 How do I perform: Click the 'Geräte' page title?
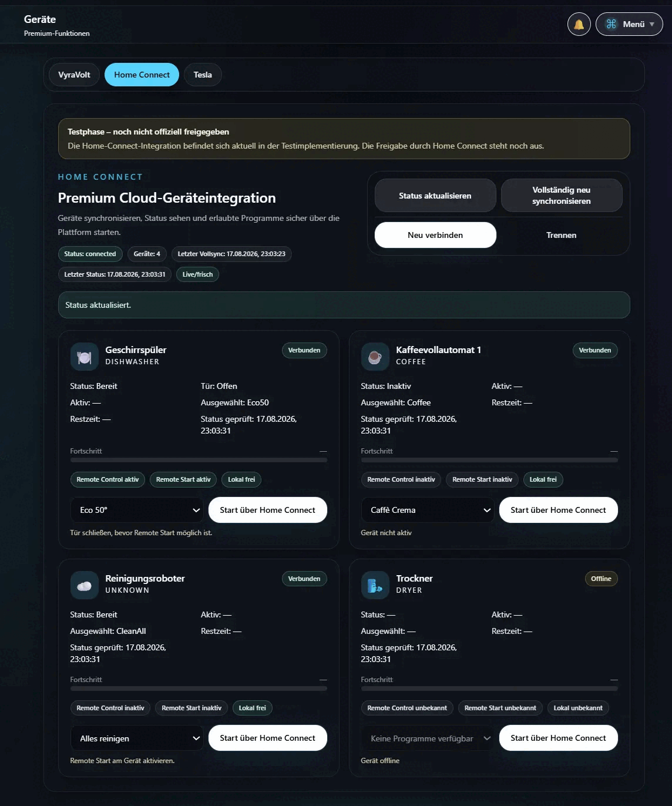coord(40,19)
